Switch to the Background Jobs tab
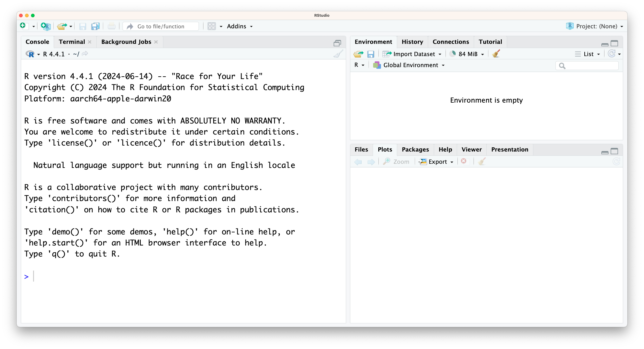Image resolution: width=644 pixels, height=349 pixels. pos(126,42)
